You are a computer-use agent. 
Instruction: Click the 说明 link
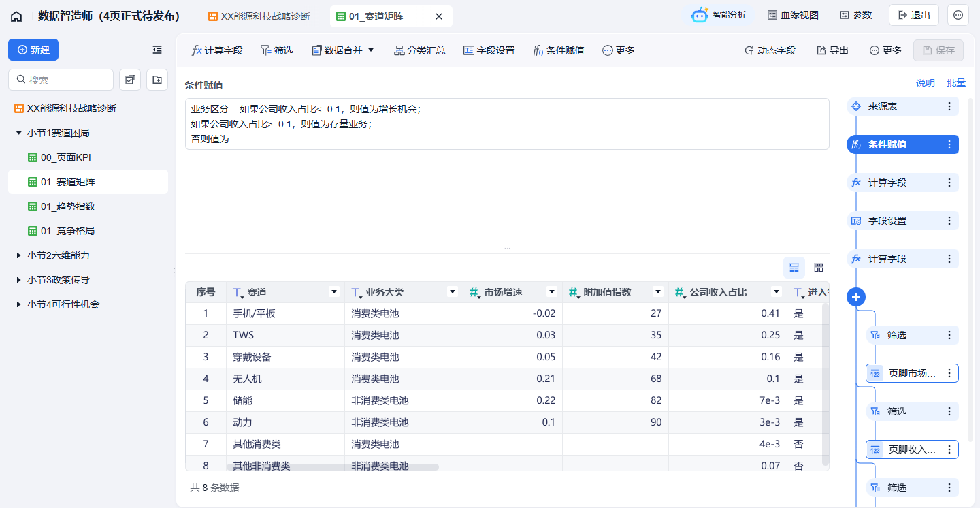(925, 83)
